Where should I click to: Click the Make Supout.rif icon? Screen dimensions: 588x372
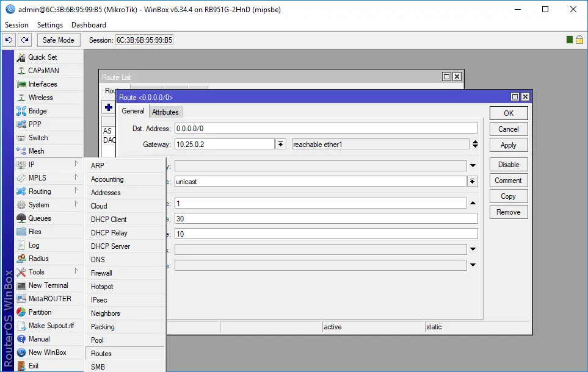21,326
